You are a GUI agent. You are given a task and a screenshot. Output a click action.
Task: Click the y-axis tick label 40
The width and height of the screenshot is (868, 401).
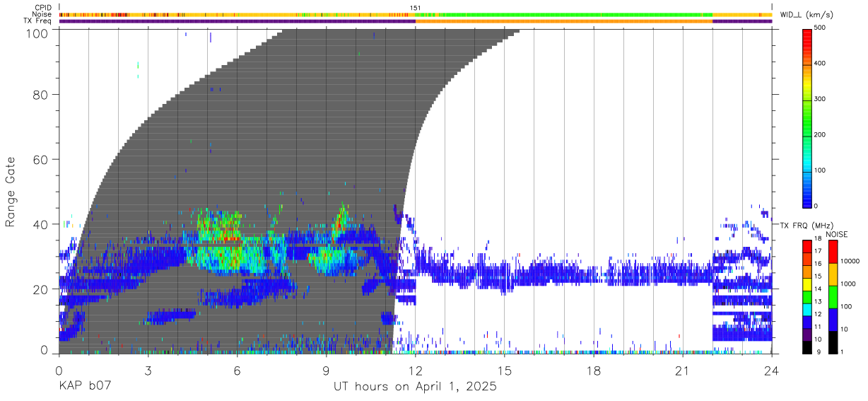tap(40, 224)
